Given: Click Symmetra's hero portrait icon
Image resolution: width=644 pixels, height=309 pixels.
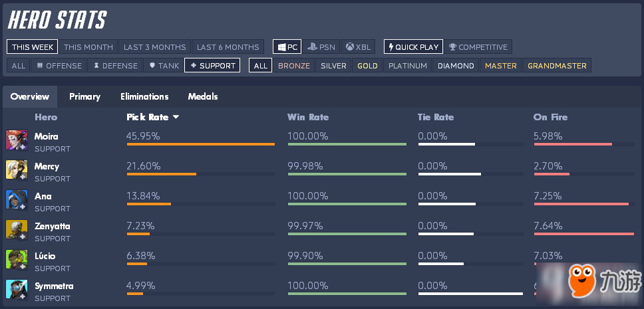Looking at the screenshot, I should tap(17, 290).
